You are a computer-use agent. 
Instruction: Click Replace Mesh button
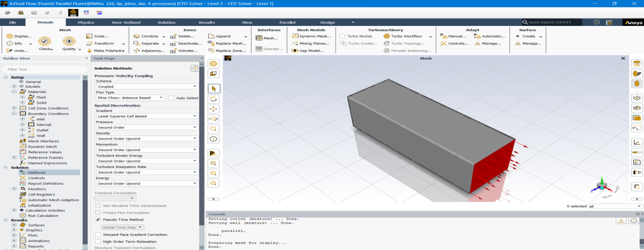[x=227, y=44]
